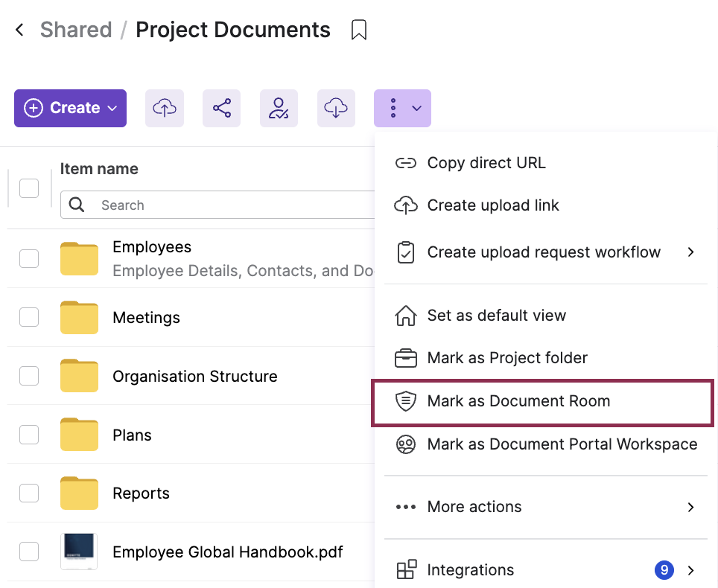Click Copy direct URL
718x588 pixels.
click(486, 162)
